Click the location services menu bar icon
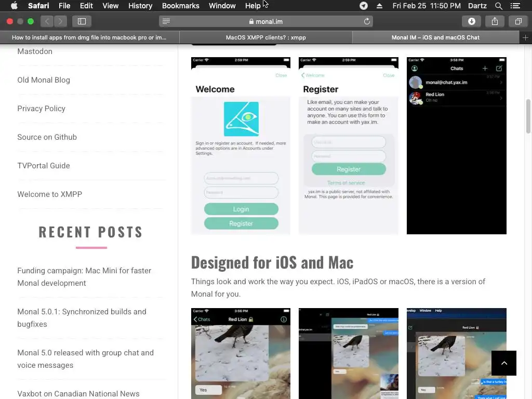 point(363,6)
